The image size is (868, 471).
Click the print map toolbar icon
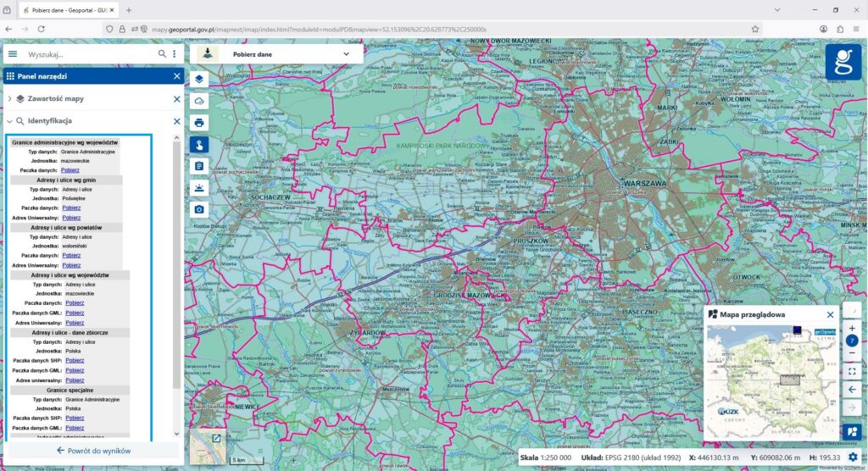pos(199,122)
